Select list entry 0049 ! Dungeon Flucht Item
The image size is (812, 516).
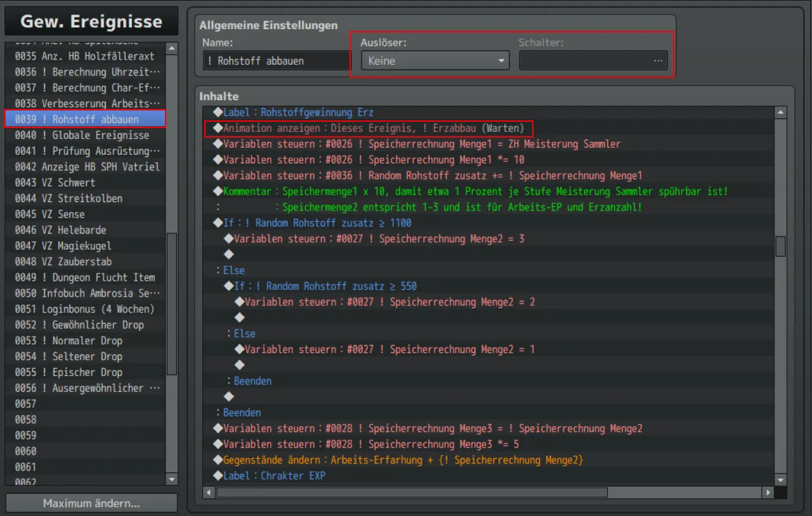85,278
